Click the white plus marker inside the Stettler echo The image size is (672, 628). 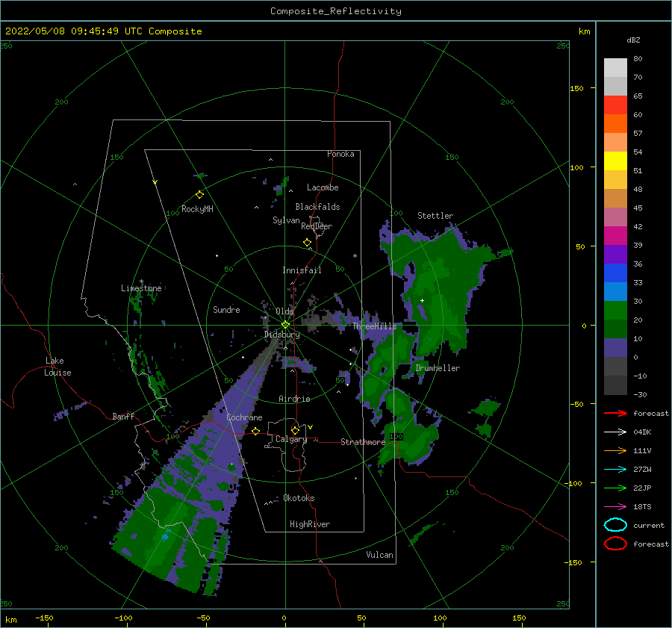[422, 300]
